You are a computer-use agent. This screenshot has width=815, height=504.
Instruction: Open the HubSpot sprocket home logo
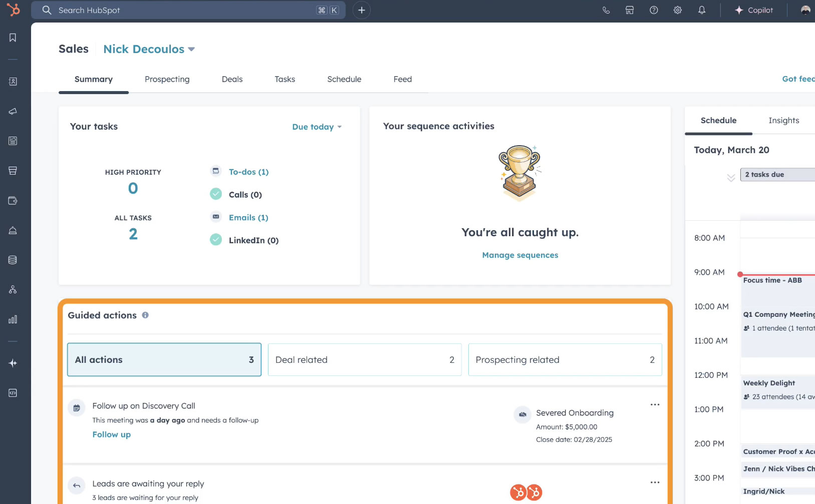click(x=14, y=10)
